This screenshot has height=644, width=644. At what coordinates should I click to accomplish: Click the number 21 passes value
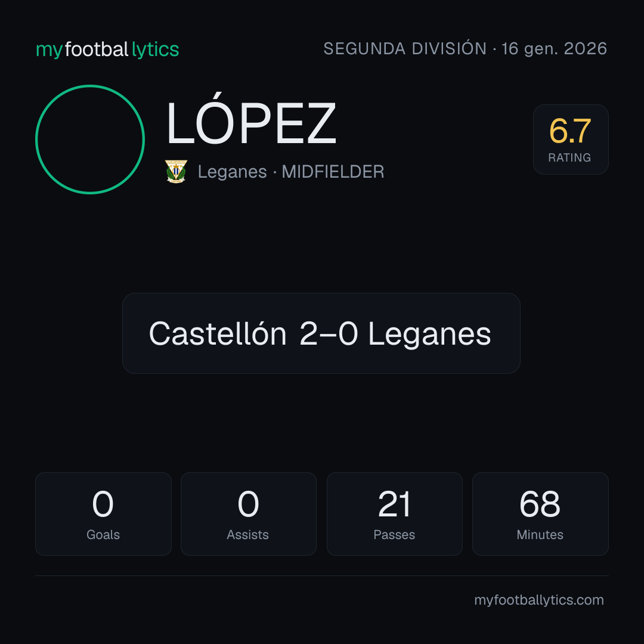394,504
